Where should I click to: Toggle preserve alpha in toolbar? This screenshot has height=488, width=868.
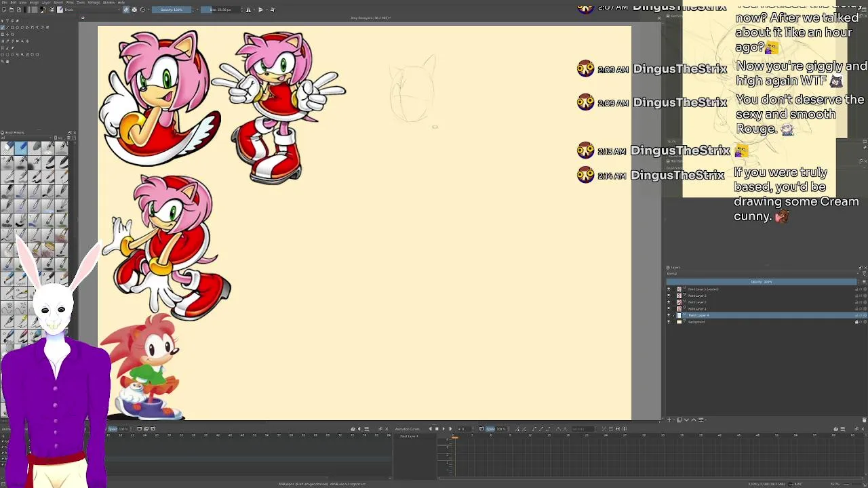[134, 9]
